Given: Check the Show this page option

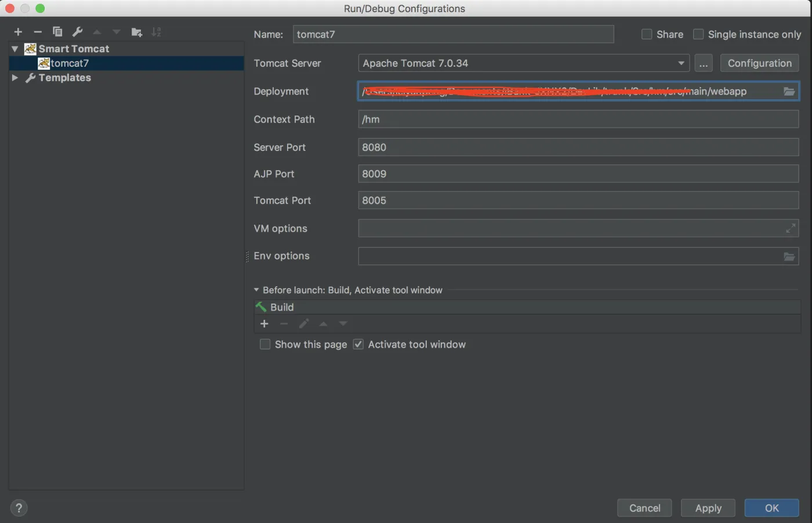Looking at the screenshot, I should coord(265,344).
